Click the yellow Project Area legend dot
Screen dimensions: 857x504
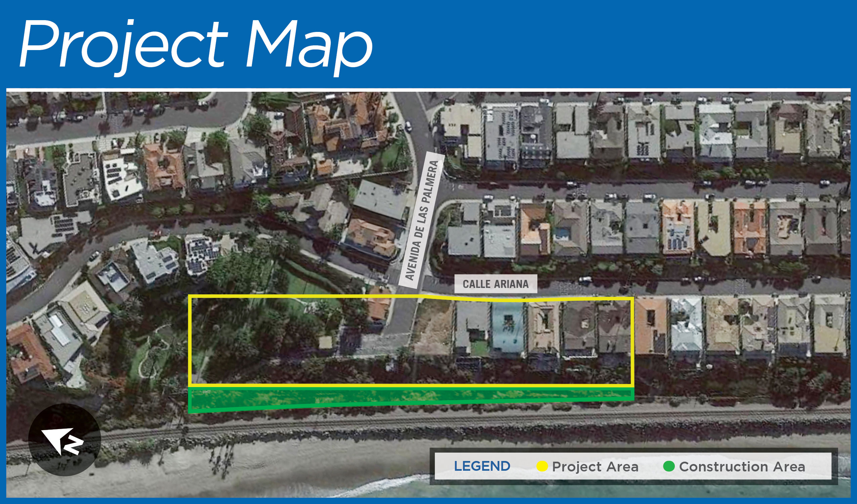(x=542, y=467)
